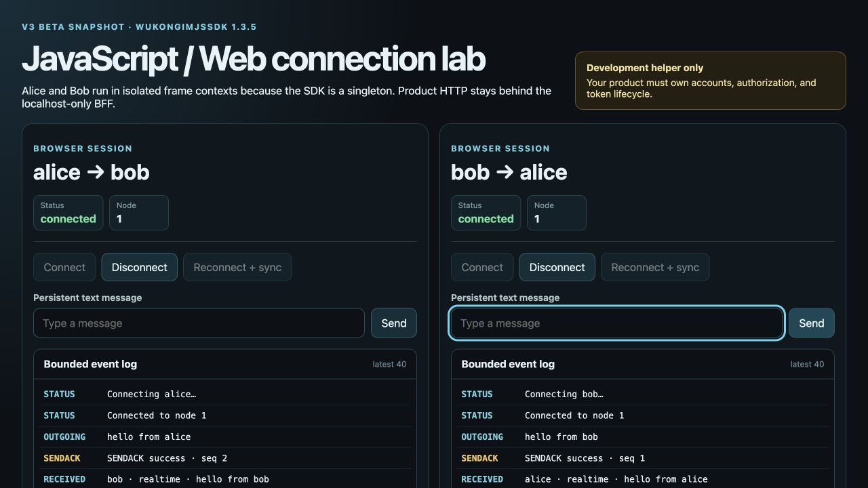Click "Bounded event log" title in alice → bob panel
The height and width of the screenshot is (488, 868).
tap(90, 364)
